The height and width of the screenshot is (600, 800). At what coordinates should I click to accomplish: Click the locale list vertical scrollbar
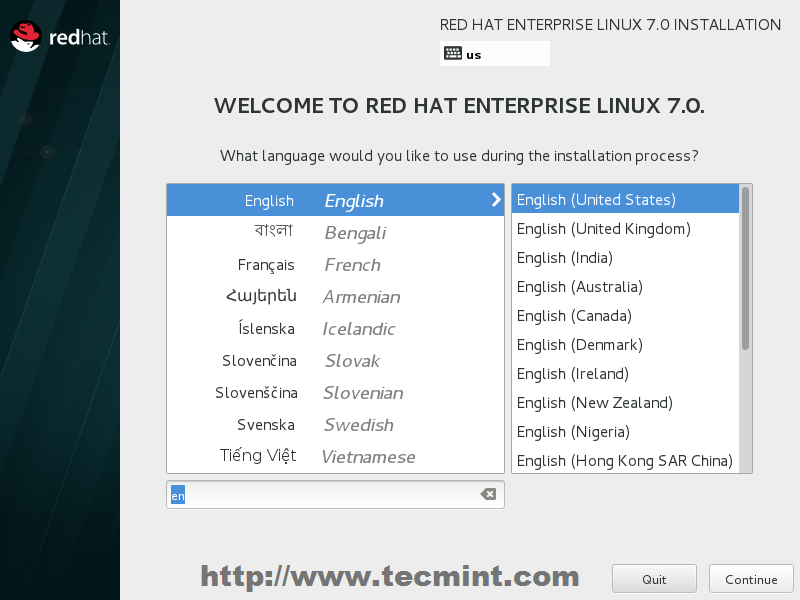pyautogui.click(x=745, y=268)
